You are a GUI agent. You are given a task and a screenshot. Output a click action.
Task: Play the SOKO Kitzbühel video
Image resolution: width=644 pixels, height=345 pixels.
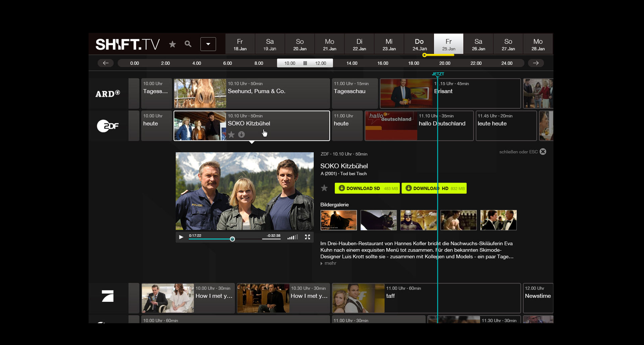[181, 237]
